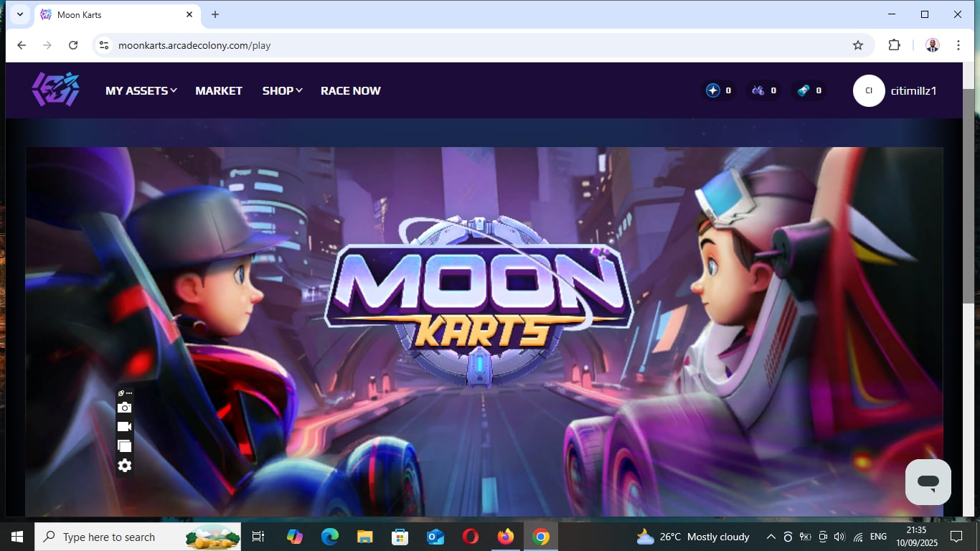
Task: Open the tab search chevron in Chrome
Action: click(x=20, y=14)
